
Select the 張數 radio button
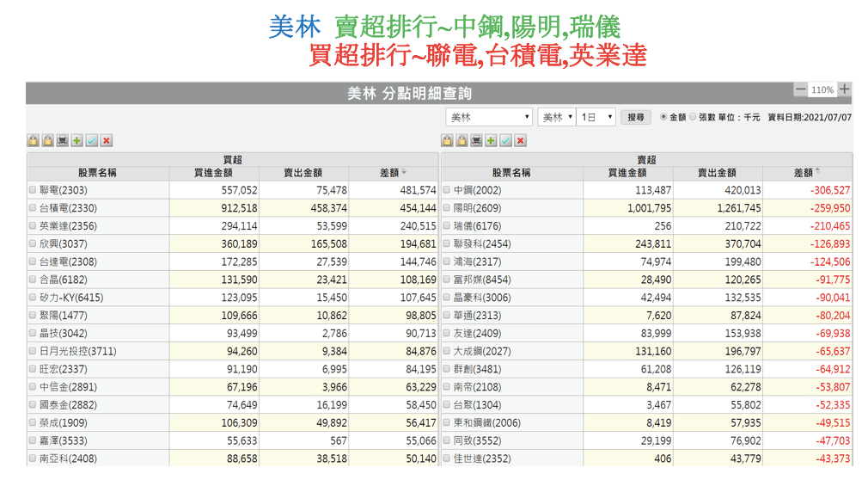tap(693, 117)
